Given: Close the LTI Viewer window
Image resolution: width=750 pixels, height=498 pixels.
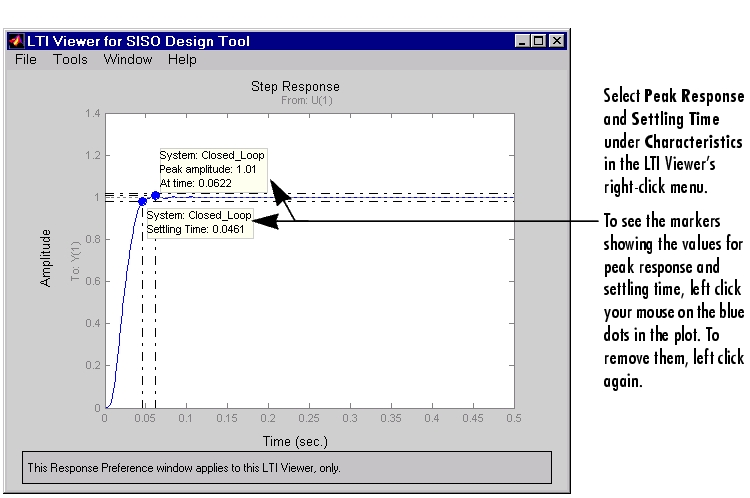Looking at the screenshot, I should (557, 41).
